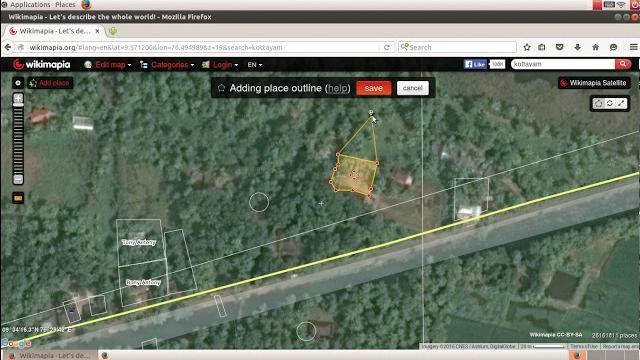Select the polygon outline drawing tool

[598, 104]
